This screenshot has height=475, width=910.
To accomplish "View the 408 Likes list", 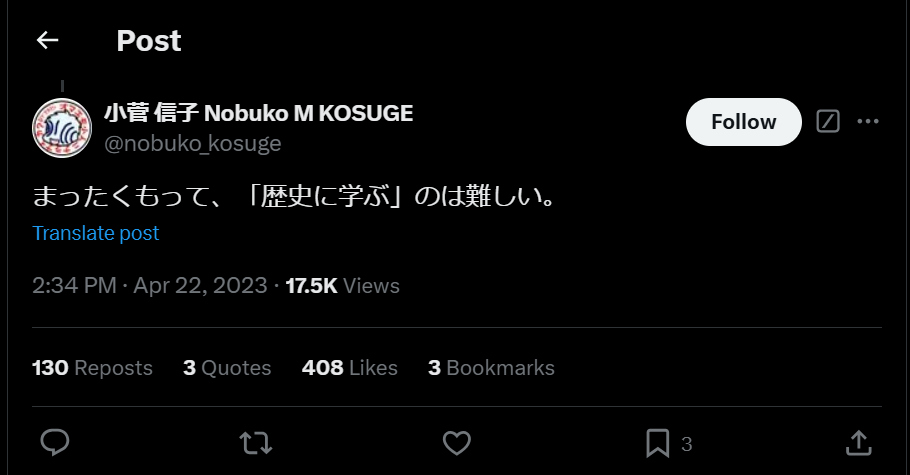I will click(x=349, y=368).
